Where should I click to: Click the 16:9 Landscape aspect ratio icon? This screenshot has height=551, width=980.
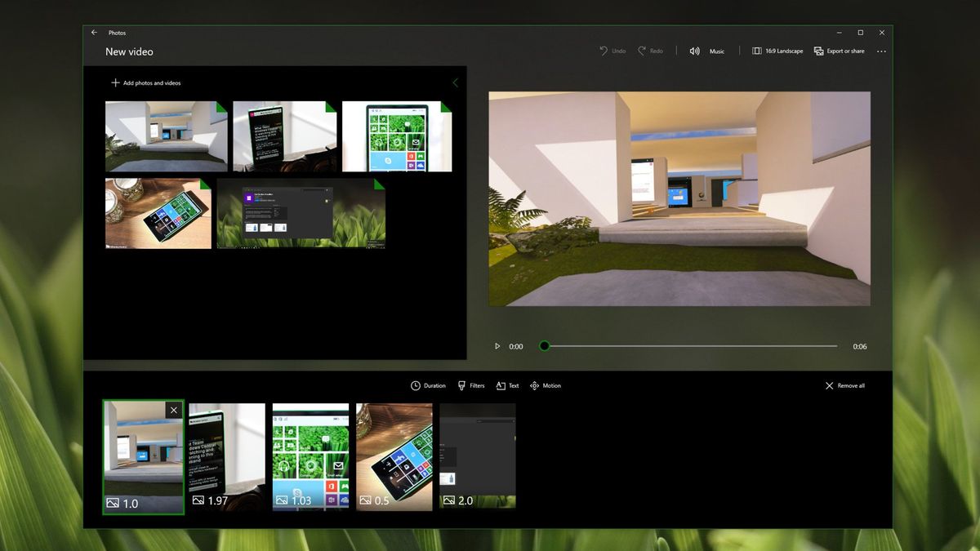758,51
